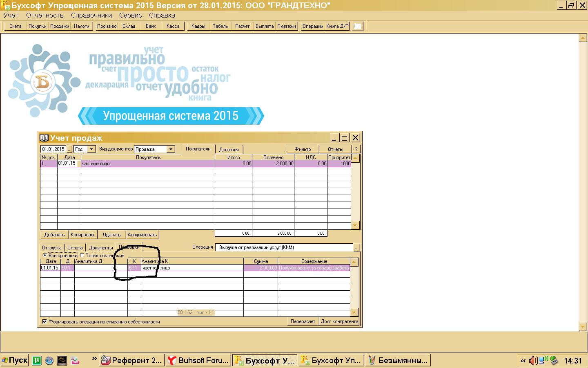The width and height of the screenshot is (588, 368).
Task: Click the Касса toolbar button
Action: coord(173,26)
